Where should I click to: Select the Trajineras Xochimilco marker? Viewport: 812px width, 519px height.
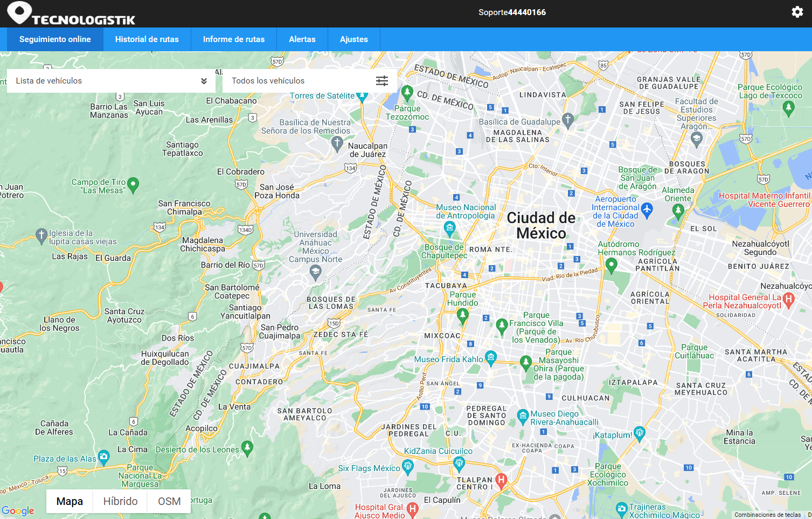pos(622,509)
